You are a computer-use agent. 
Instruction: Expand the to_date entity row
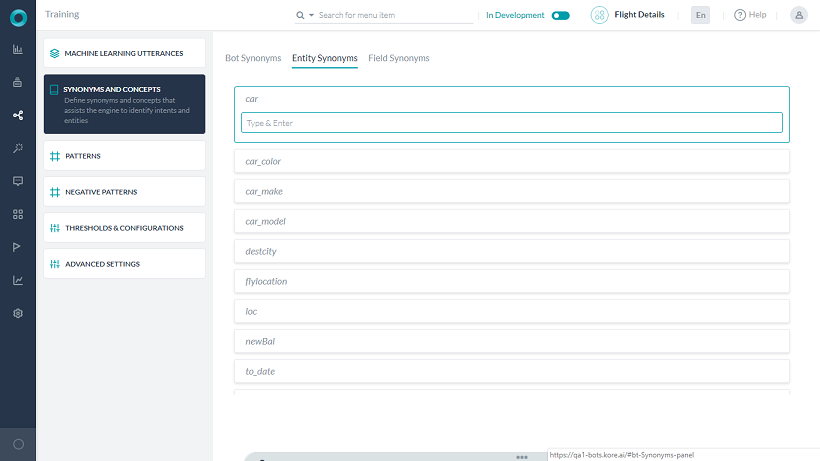click(511, 372)
